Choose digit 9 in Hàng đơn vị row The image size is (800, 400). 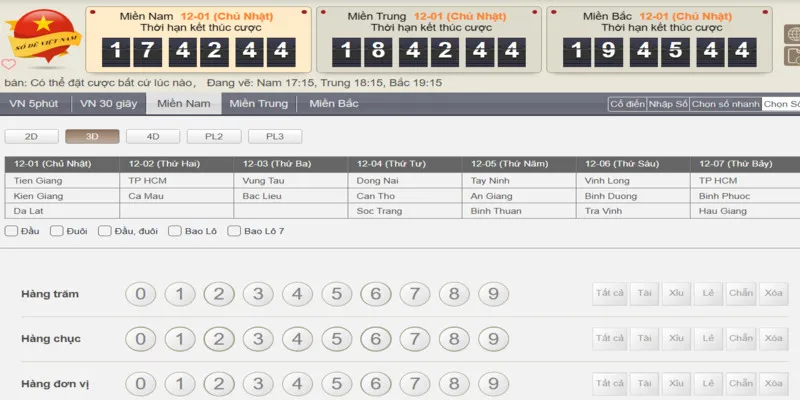click(491, 383)
